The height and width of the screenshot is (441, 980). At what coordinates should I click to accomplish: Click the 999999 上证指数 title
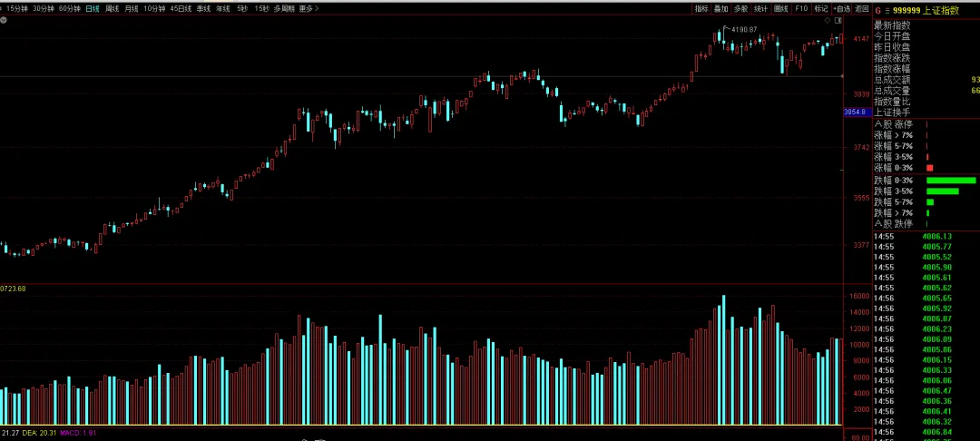pos(926,11)
